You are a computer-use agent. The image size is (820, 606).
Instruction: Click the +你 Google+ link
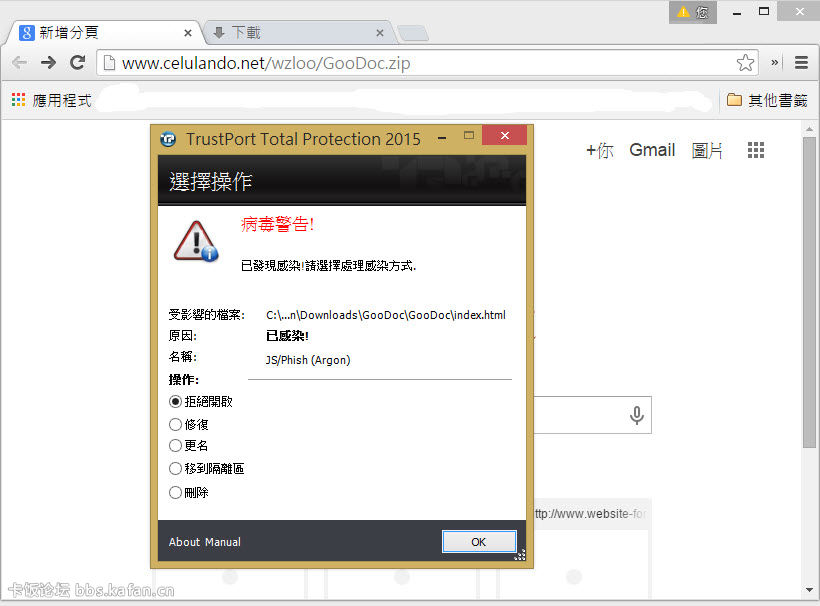(599, 151)
